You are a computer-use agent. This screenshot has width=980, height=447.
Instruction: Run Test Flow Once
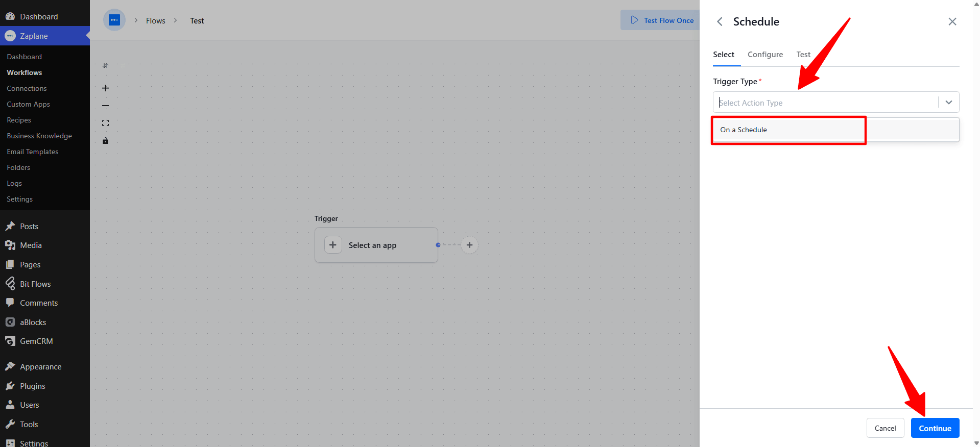click(x=662, y=20)
